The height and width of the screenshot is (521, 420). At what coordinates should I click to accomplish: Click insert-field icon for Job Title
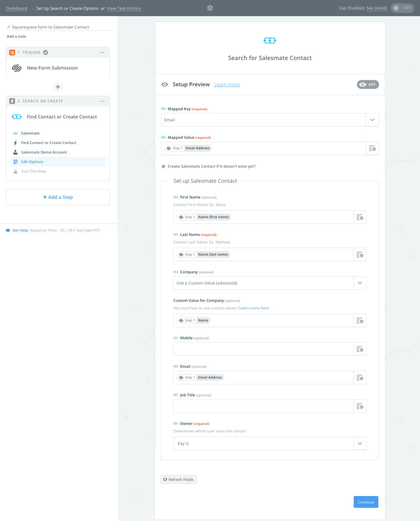tap(360, 406)
